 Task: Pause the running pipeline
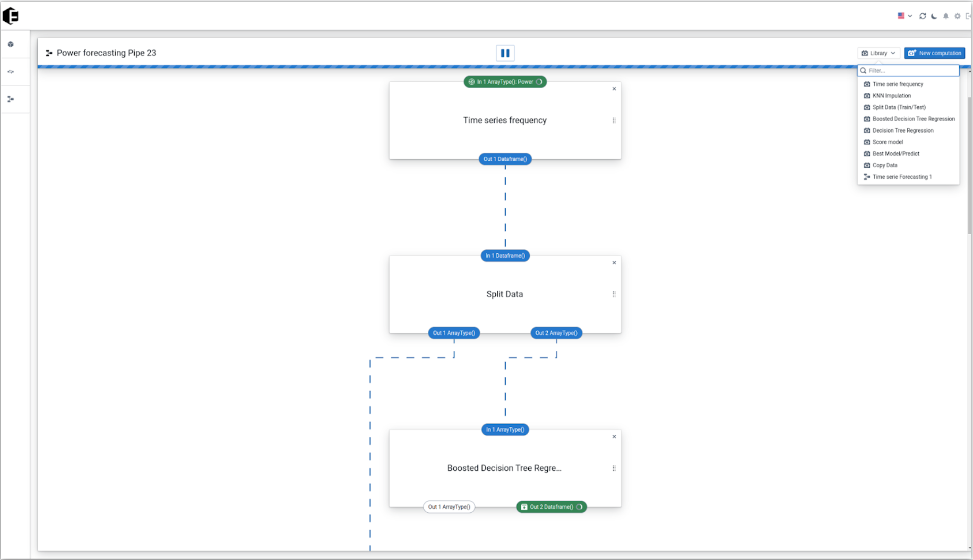click(505, 53)
